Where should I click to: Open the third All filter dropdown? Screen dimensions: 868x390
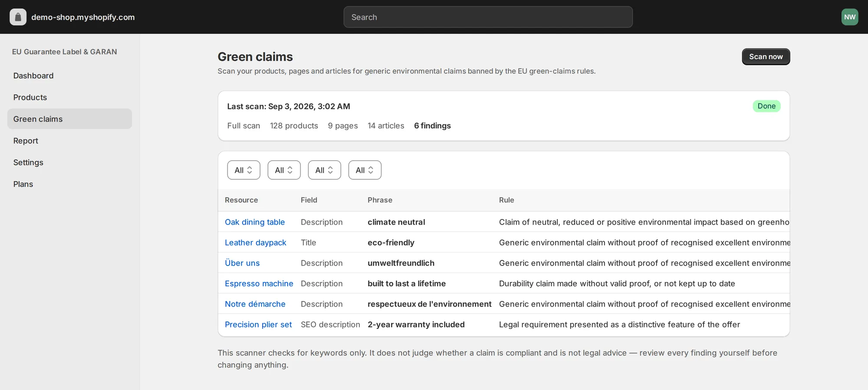pyautogui.click(x=324, y=170)
